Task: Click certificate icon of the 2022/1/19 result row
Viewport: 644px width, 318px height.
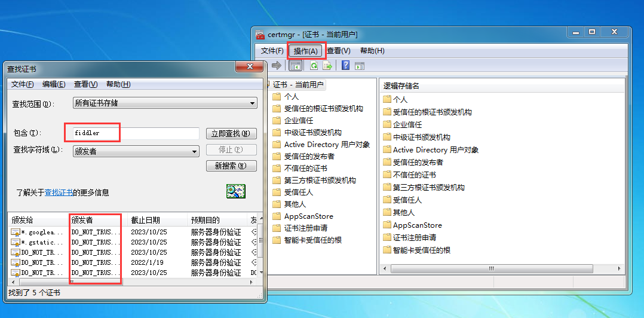Action: coord(15,262)
